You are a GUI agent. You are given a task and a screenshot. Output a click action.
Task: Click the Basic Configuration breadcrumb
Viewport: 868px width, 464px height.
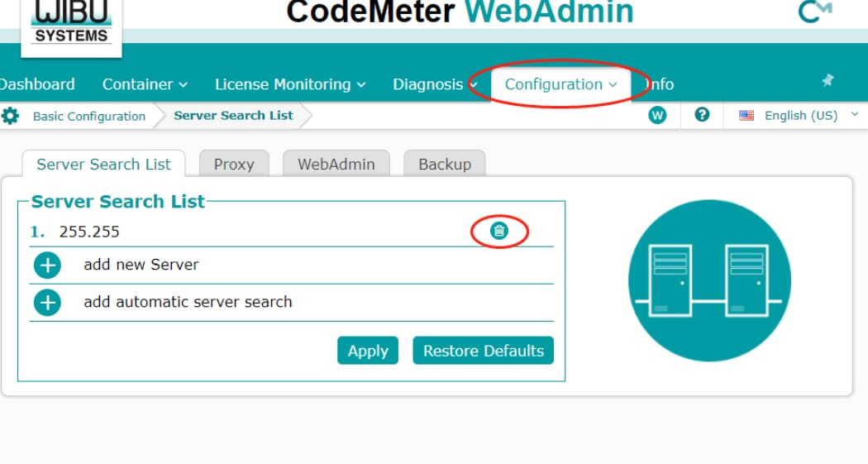[89, 117]
